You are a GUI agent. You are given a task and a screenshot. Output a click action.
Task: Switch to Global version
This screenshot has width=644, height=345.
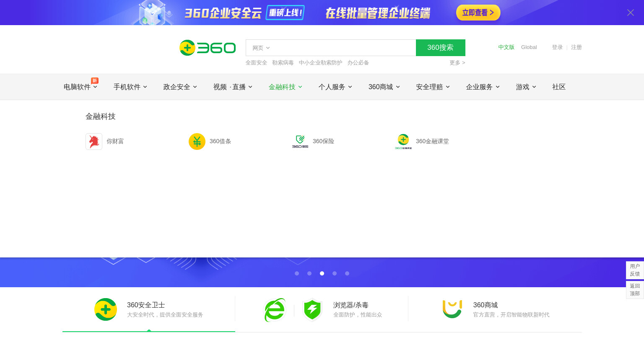pyautogui.click(x=529, y=47)
